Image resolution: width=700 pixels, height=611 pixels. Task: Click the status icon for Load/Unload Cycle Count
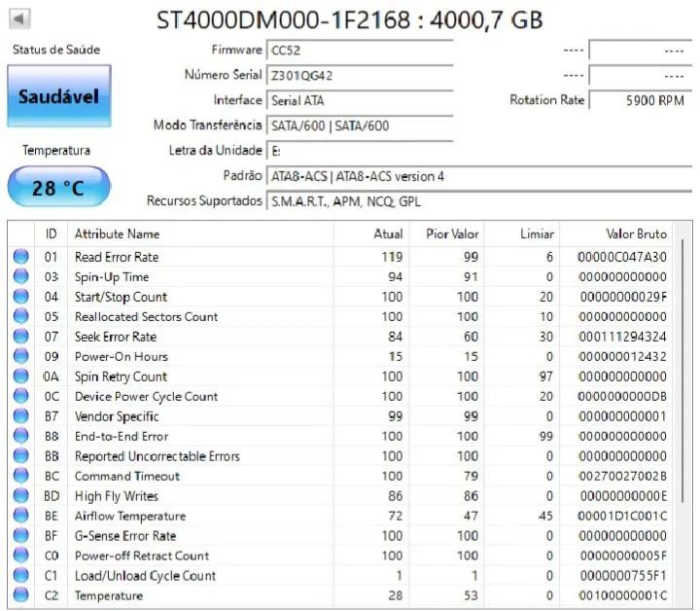tap(21, 575)
